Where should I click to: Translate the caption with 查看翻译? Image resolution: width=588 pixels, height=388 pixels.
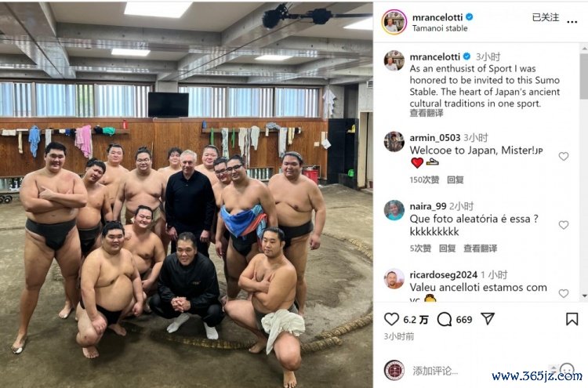(426, 113)
